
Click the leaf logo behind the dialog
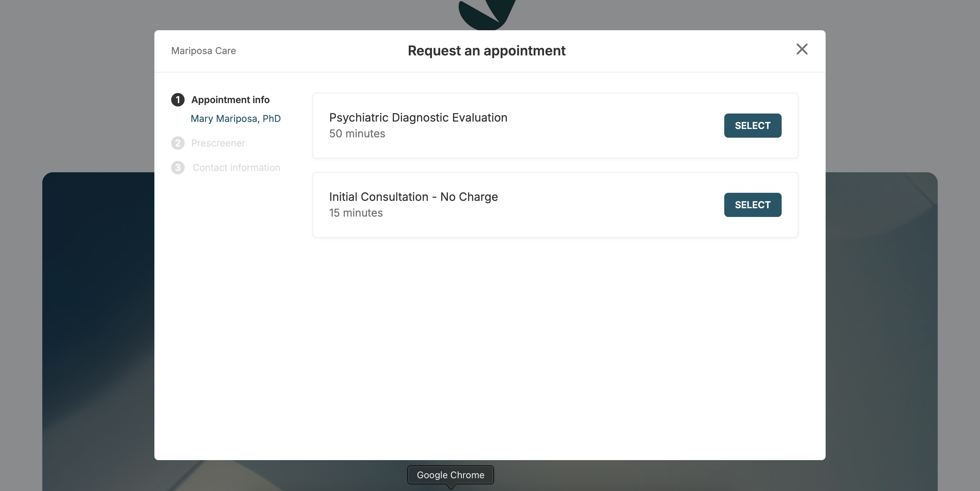(487, 14)
